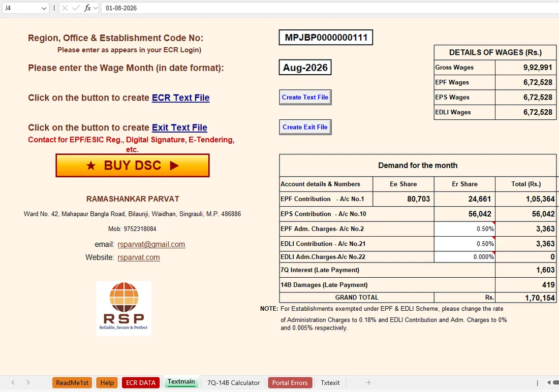559x392 pixels.
Task: Select the EPS Wages label cell
Action: pos(464,97)
